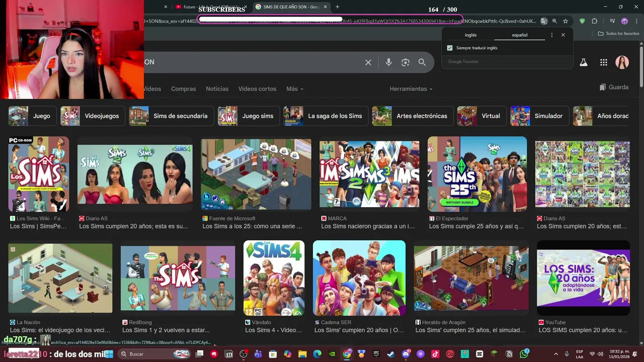This screenshot has width=644, height=362.
Task: Click the magnifier search icon
Action: [x=422, y=62]
